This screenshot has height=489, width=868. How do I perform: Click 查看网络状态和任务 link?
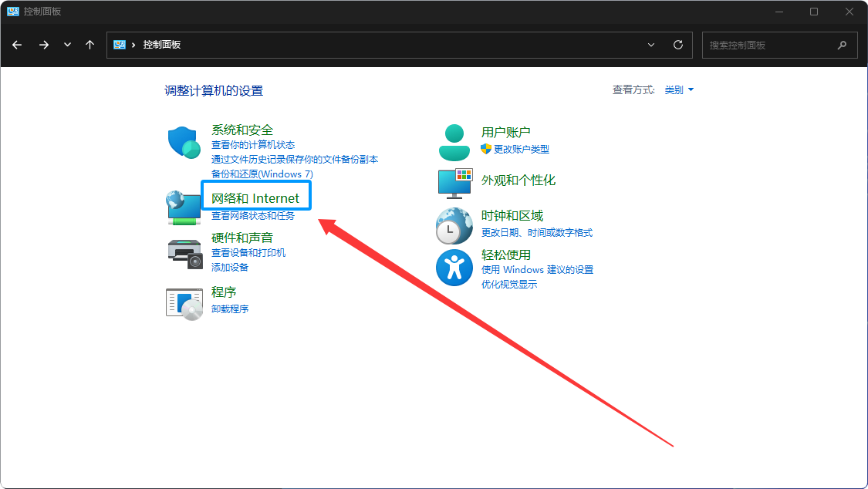pyautogui.click(x=253, y=216)
